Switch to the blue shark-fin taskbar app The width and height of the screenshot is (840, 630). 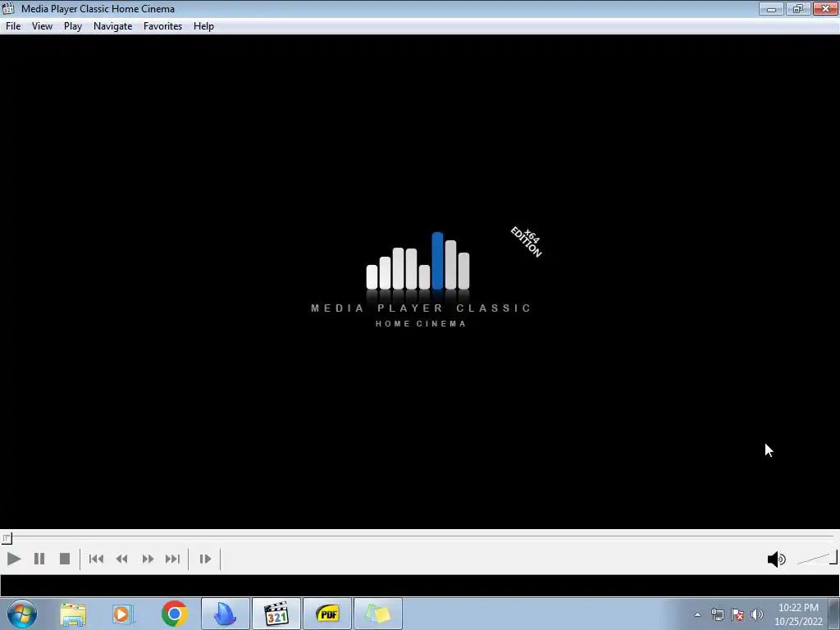(x=226, y=614)
